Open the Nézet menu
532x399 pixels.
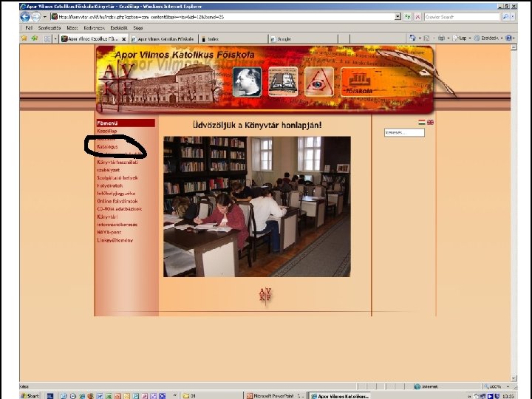[x=72, y=28]
